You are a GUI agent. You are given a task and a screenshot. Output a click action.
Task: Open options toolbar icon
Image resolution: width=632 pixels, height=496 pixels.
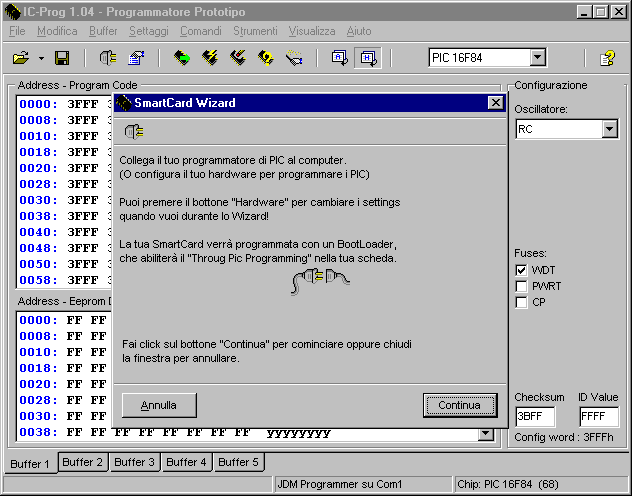(136, 58)
